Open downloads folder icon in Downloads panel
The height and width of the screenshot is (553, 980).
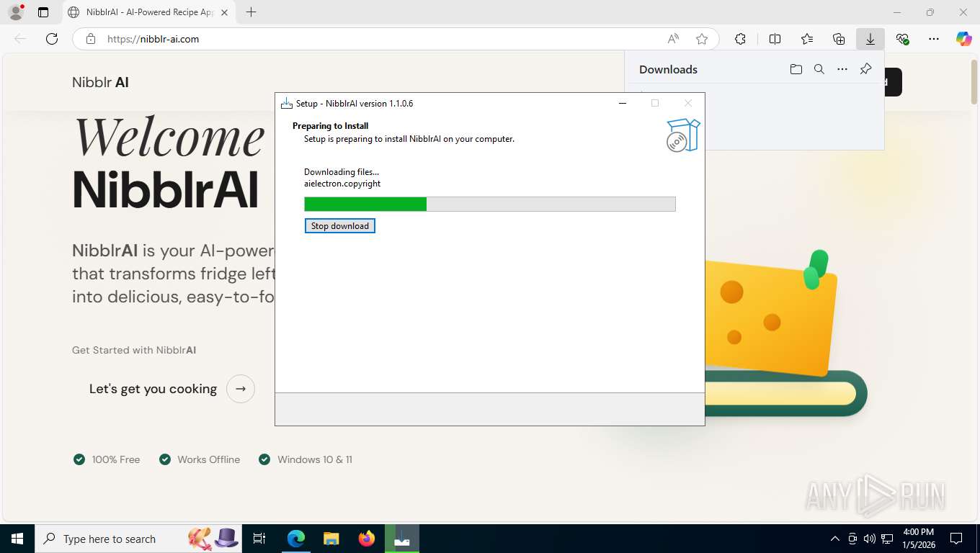pyautogui.click(x=796, y=69)
